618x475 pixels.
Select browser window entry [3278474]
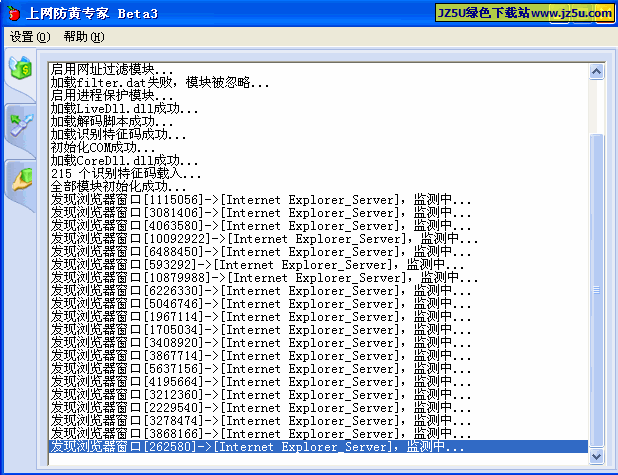(x=318, y=421)
